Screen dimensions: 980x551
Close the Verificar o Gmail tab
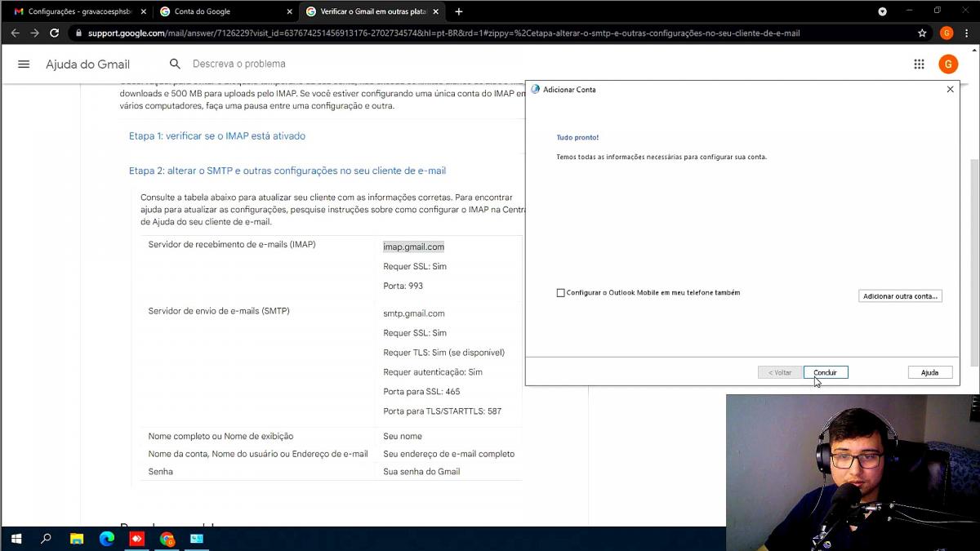click(x=435, y=11)
